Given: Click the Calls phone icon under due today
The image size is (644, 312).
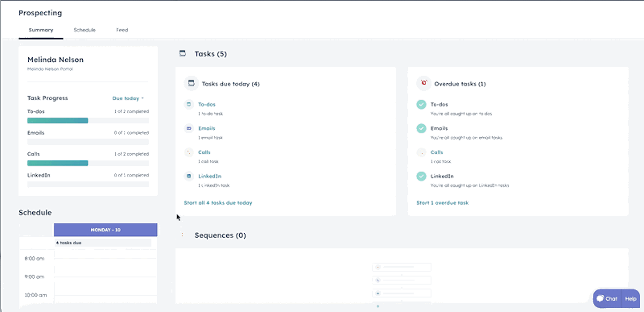Looking at the screenshot, I should tap(188, 152).
